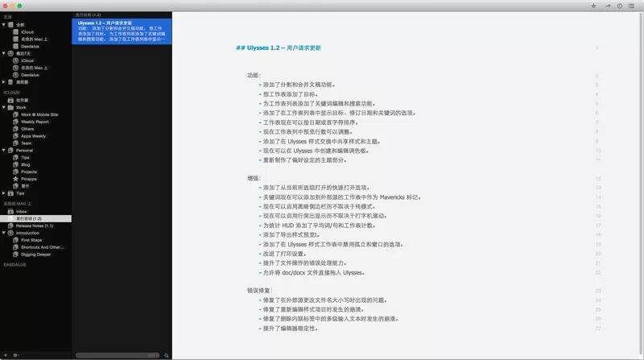The height and width of the screenshot is (360, 644).
Task: Click the '增强:' section label in the editor
Action: pyautogui.click(x=254, y=178)
